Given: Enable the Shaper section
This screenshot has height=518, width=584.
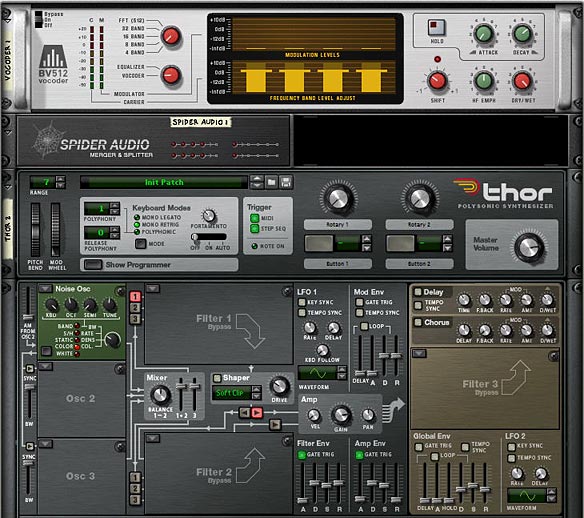Looking at the screenshot, I should pyautogui.click(x=217, y=378).
